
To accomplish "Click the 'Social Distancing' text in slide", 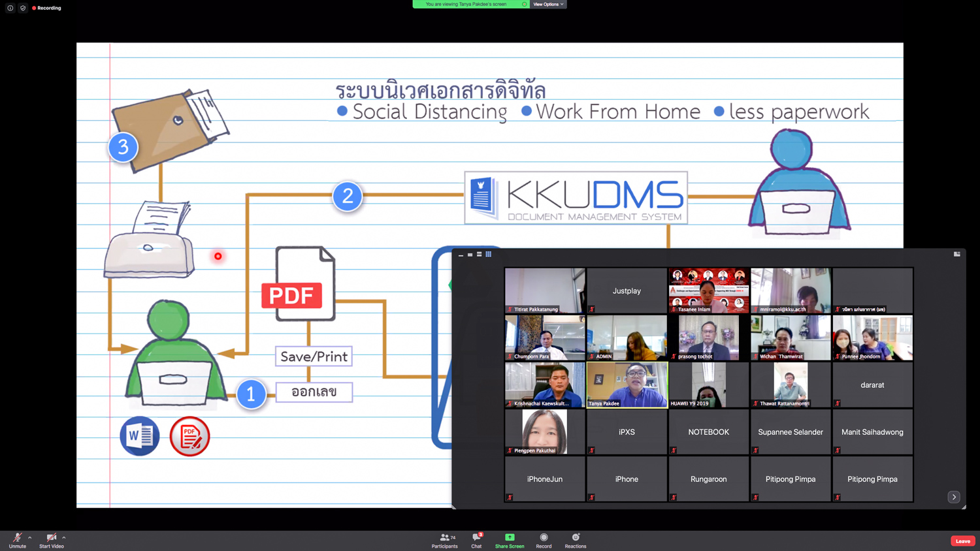I will [x=430, y=112].
